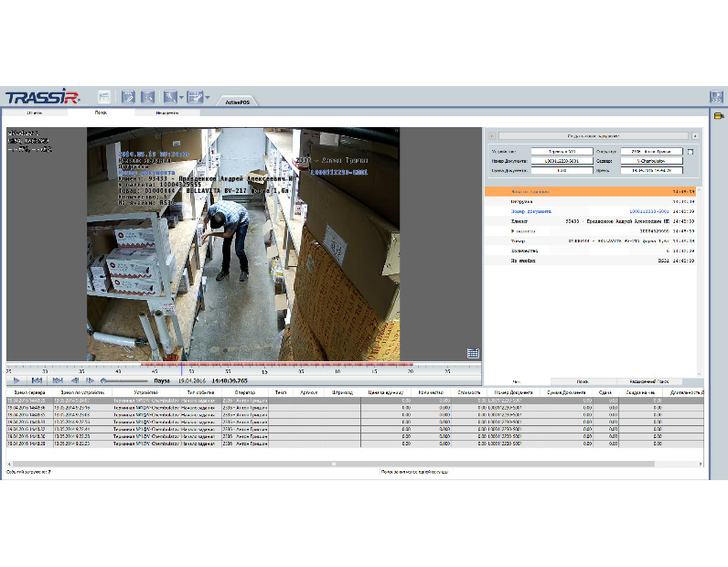This screenshot has height=567, width=728.
Task: Click the events table horizontal scrollbar
Action: point(333,464)
